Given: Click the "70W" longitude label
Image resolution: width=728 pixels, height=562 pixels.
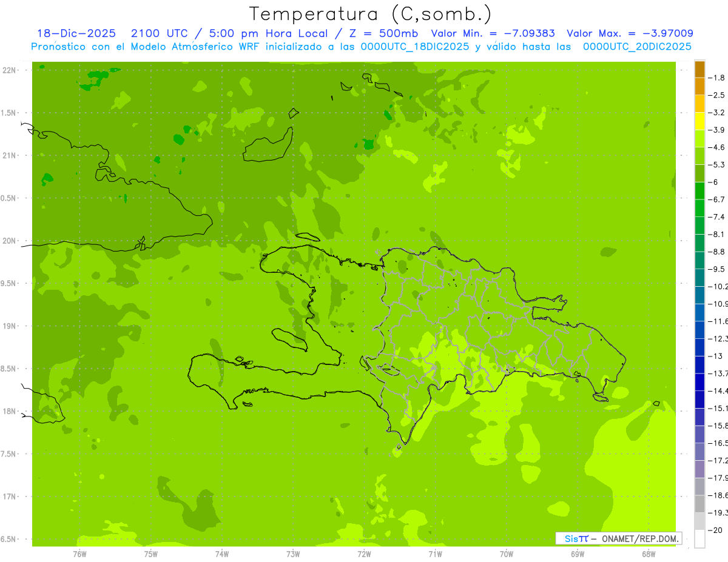Looking at the screenshot, I should [x=507, y=554].
